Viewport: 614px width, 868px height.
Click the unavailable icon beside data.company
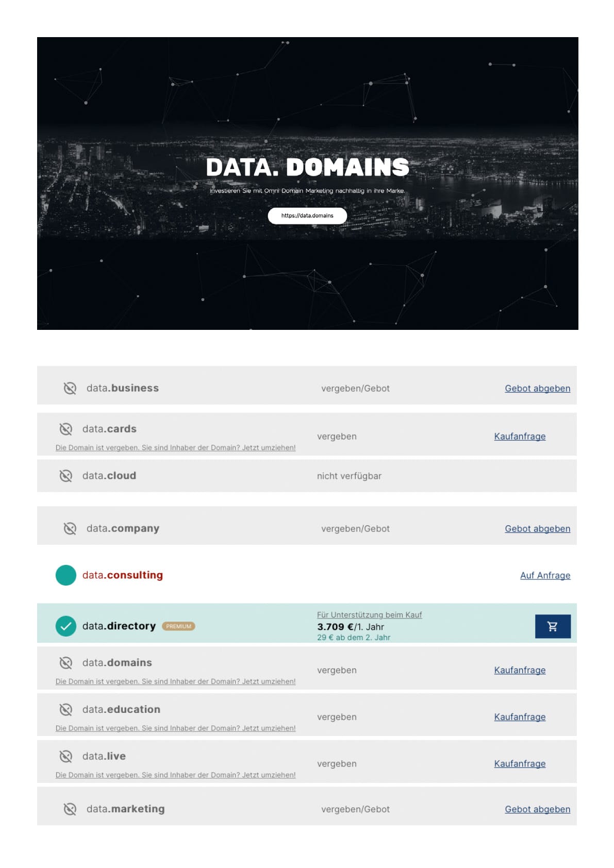pos(70,528)
